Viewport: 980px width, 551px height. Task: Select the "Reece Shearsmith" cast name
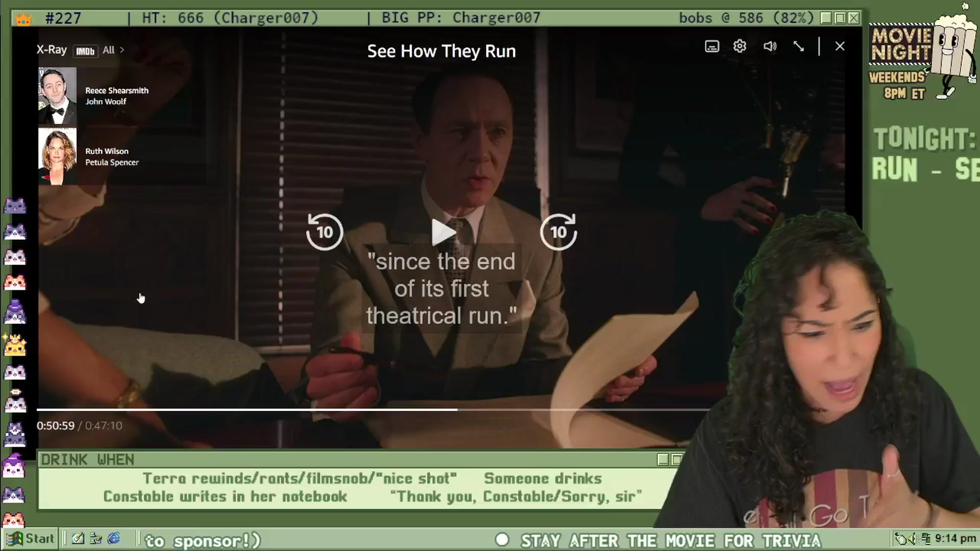pyautogui.click(x=117, y=90)
